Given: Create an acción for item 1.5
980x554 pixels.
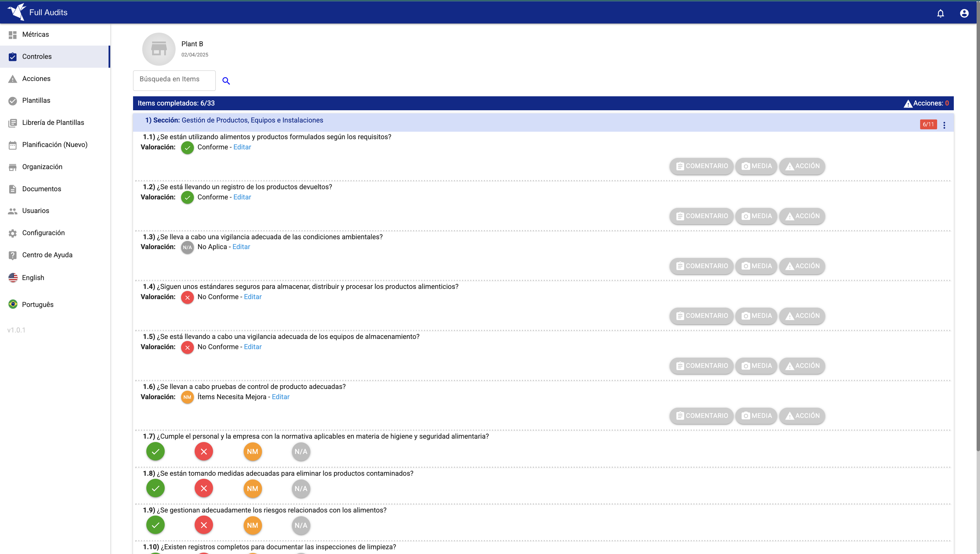Looking at the screenshot, I should (802, 366).
